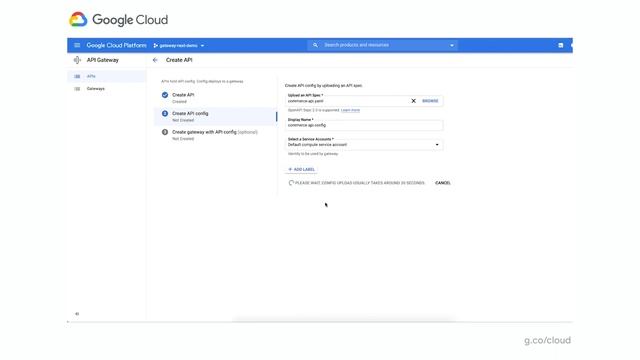Expand the search bar dropdown arrow

coord(451,45)
